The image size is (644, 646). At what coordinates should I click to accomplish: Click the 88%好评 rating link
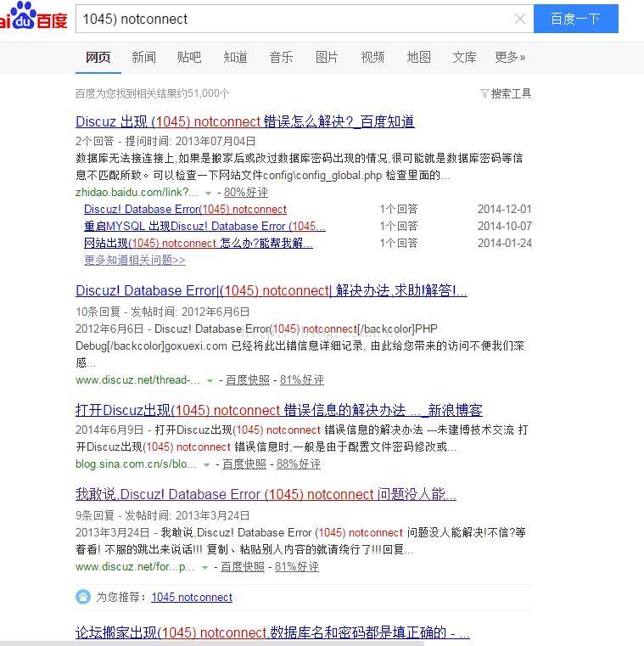click(299, 463)
